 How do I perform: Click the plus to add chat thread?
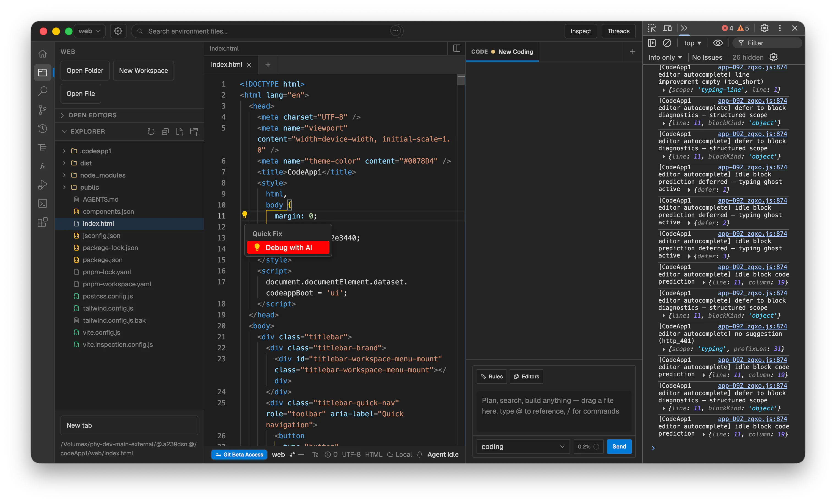pyautogui.click(x=632, y=51)
